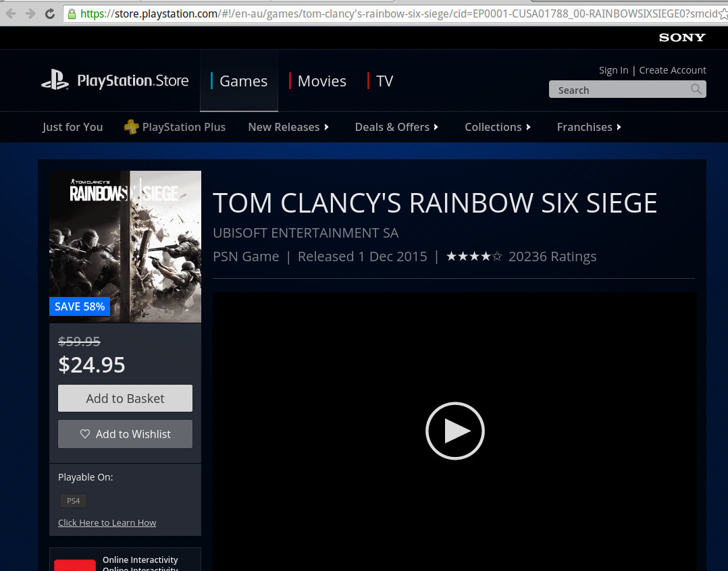Screen dimensions: 728x571
Task: Click the URL address bar
Action: (x=394, y=14)
